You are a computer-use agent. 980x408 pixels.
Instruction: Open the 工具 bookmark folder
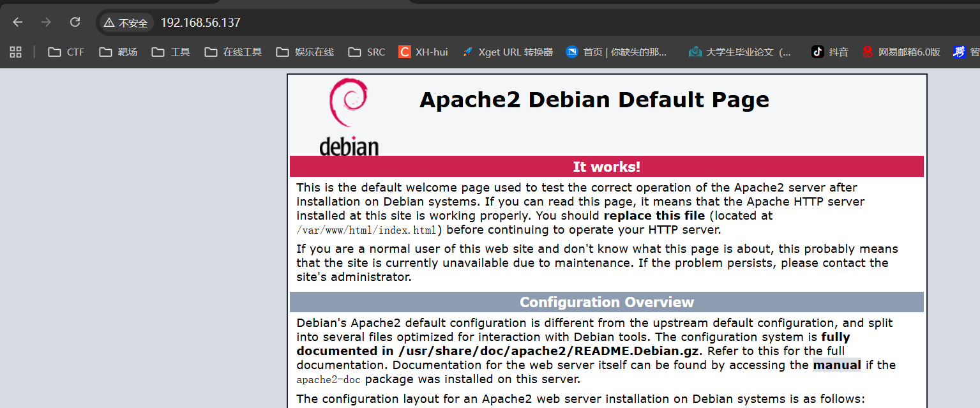171,52
